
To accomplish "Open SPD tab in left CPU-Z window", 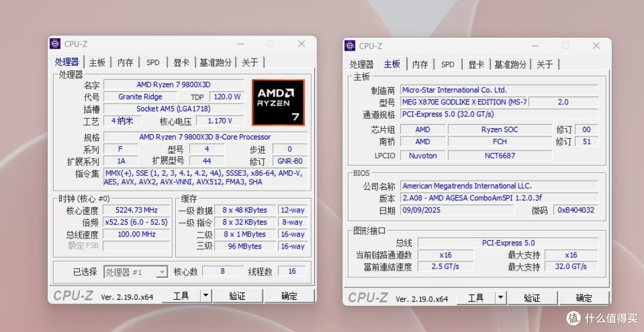I will pos(153,63).
